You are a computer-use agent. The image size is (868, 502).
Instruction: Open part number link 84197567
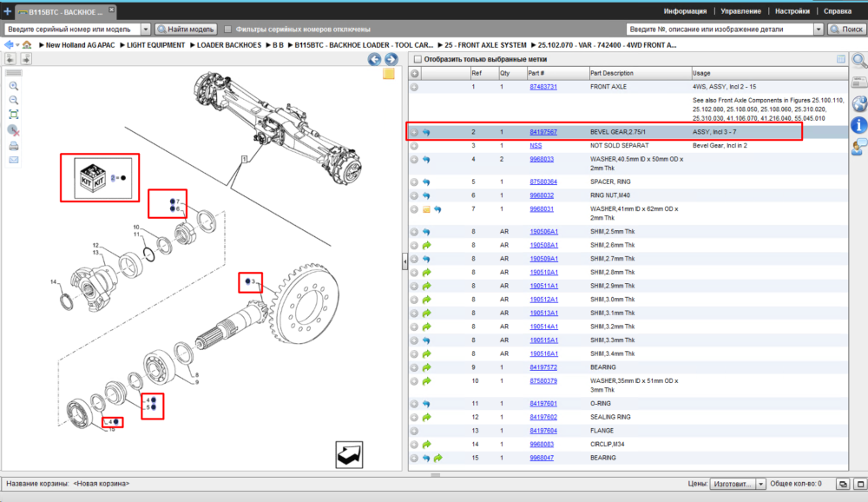(543, 132)
